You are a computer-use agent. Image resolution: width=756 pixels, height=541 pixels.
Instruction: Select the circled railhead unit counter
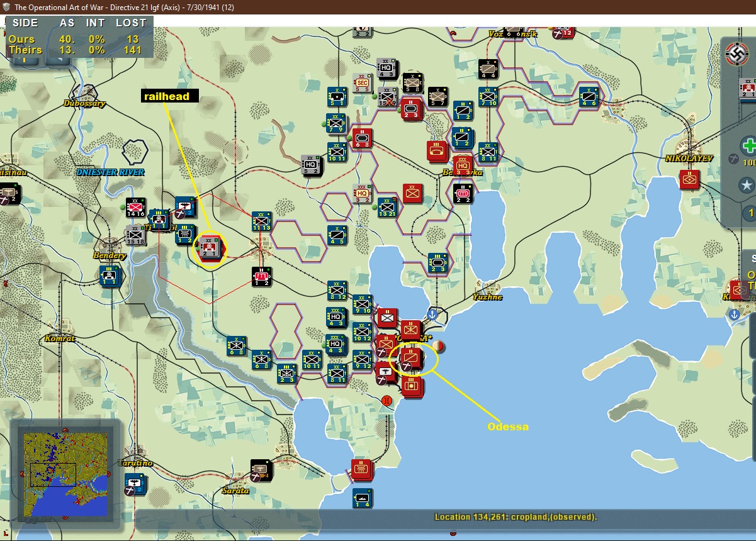click(209, 250)
